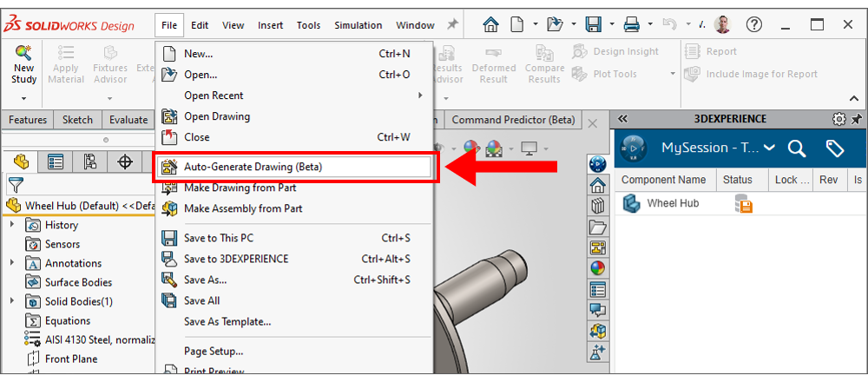Select the Front Plane tree item

(62, 359)
